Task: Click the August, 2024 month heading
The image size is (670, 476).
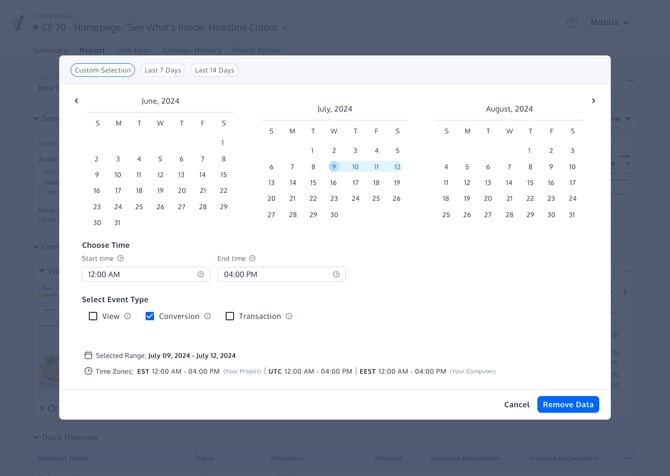Action: pyautogui.click(x=509, y=109)
